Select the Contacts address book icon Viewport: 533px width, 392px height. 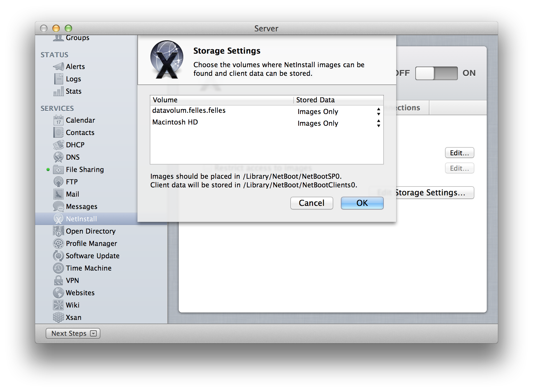59,133
